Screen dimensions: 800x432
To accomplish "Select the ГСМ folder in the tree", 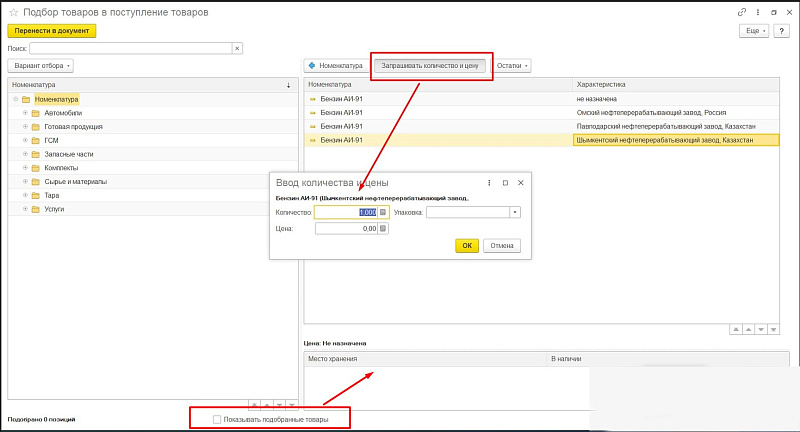I will tap(52, 141).
